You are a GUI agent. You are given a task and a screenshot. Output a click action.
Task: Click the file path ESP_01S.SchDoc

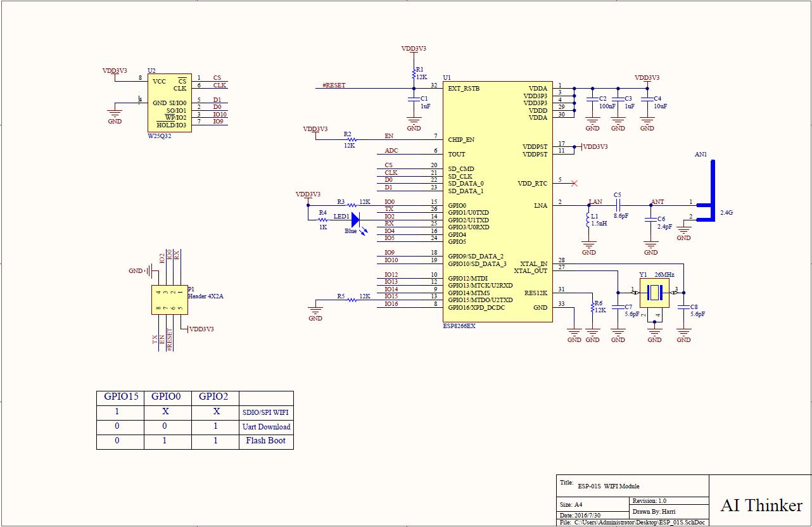pyautogui.click(x=640, y=523)
